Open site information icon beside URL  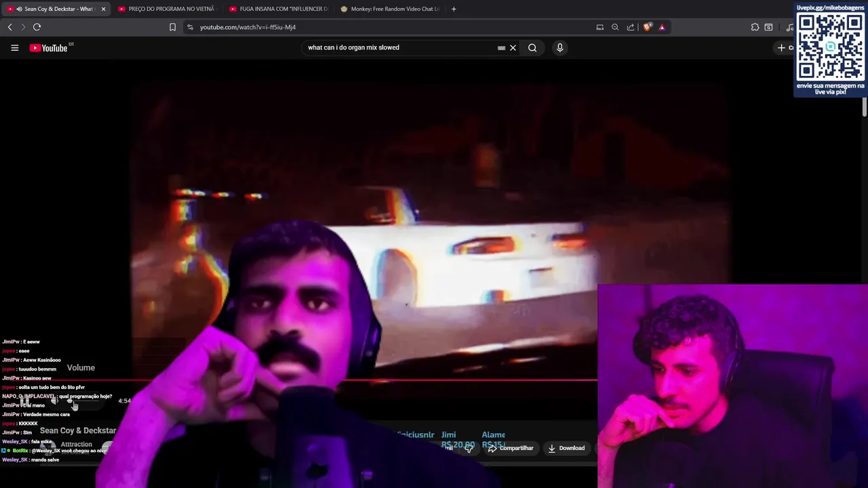190,27
